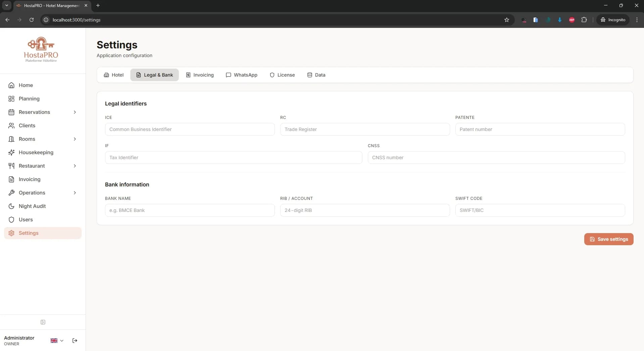644x351 pixels.
Task: Expand the Operations submenu
Action: pos(75,193)
